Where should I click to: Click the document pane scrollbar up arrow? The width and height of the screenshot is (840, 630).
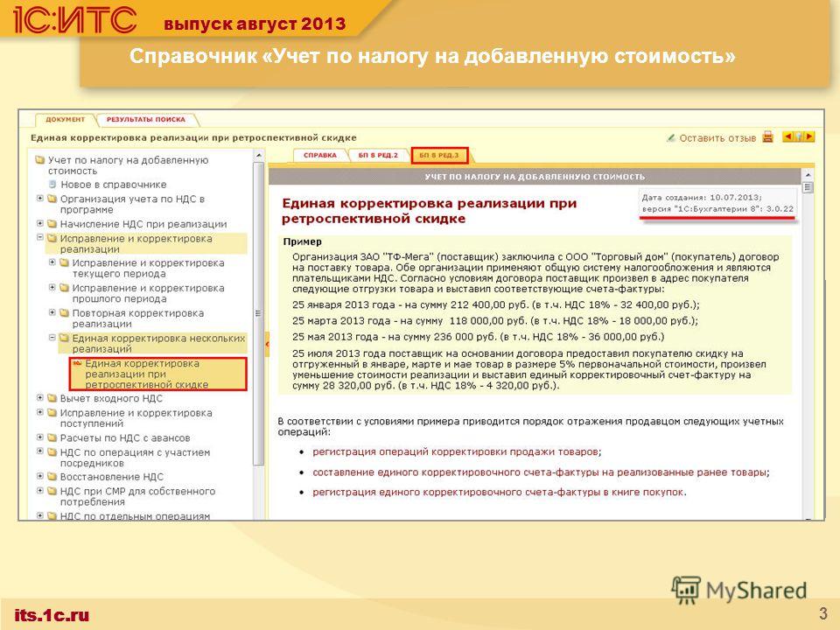tap(808, 175)
